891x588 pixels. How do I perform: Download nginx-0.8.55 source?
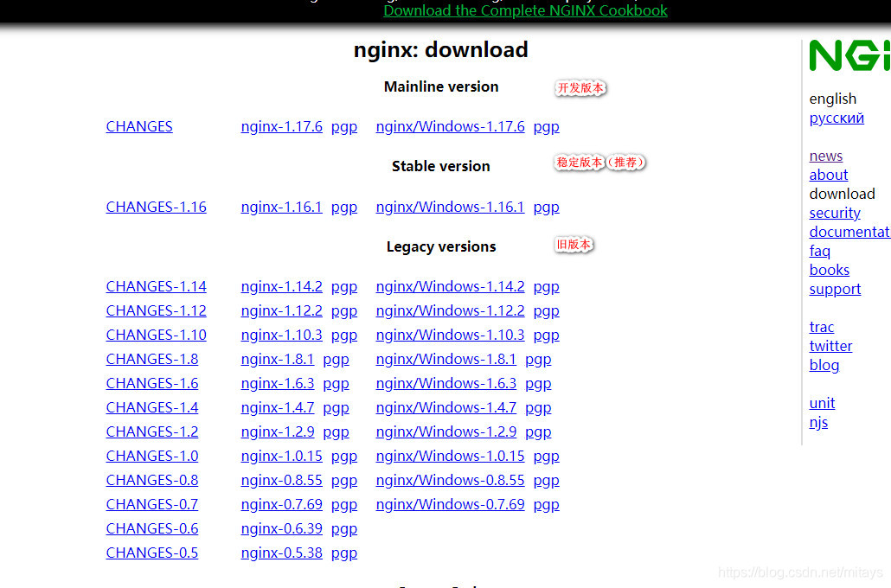tap(281, 480)
